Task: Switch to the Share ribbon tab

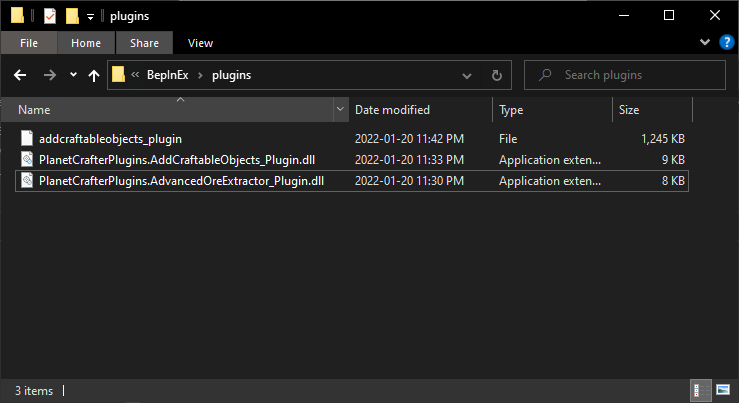Action: point(144,43)
